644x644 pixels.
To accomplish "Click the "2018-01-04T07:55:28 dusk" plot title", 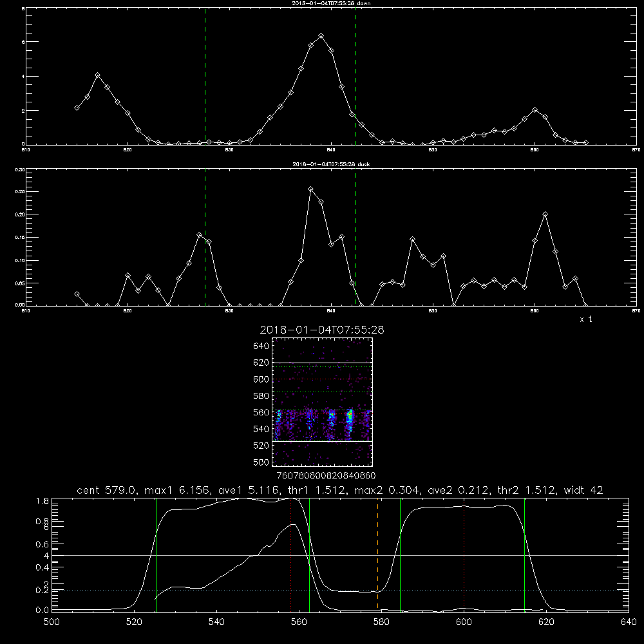I will (331, 164).
